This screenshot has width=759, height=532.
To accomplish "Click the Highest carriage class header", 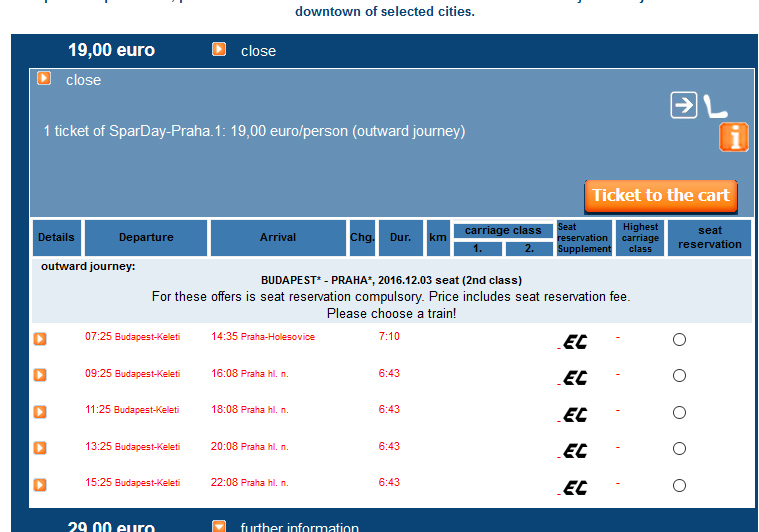I will click(x=640, y=238).
